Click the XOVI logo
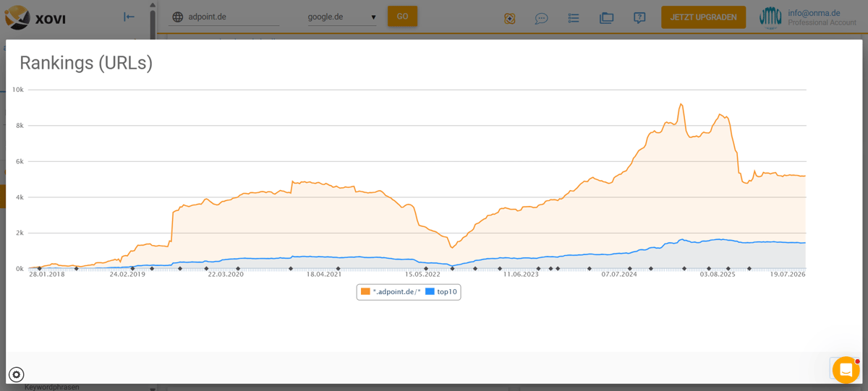The height and width of the screenshot is (391, 868). click(x=35, y=17)
